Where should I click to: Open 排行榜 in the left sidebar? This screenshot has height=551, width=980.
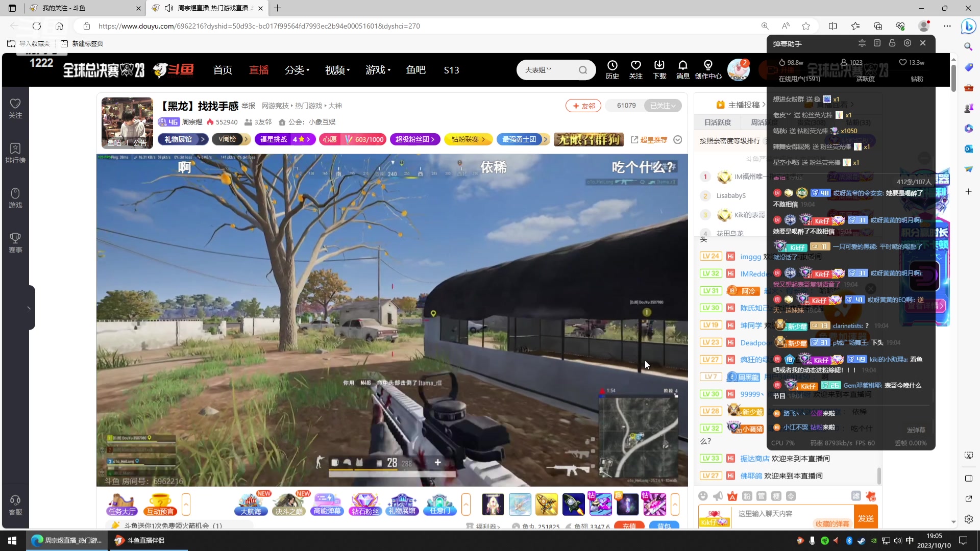pyautogui.click(x=15, y=153)
